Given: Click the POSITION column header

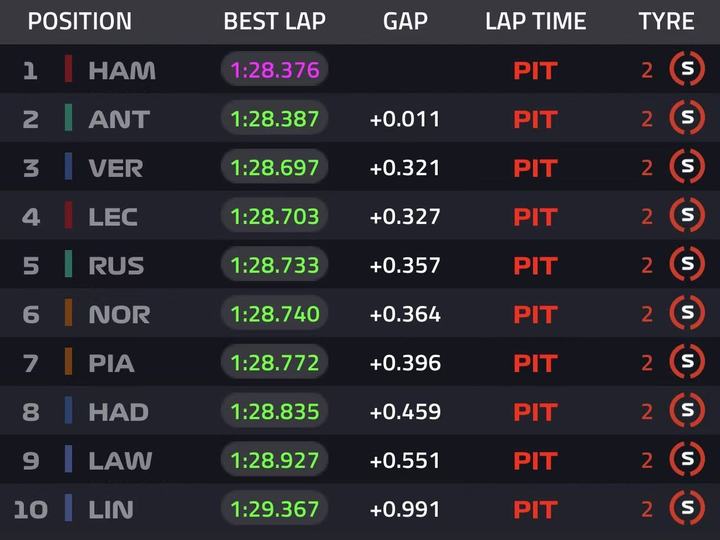Looking at the screenshot, I should (80, 22).
